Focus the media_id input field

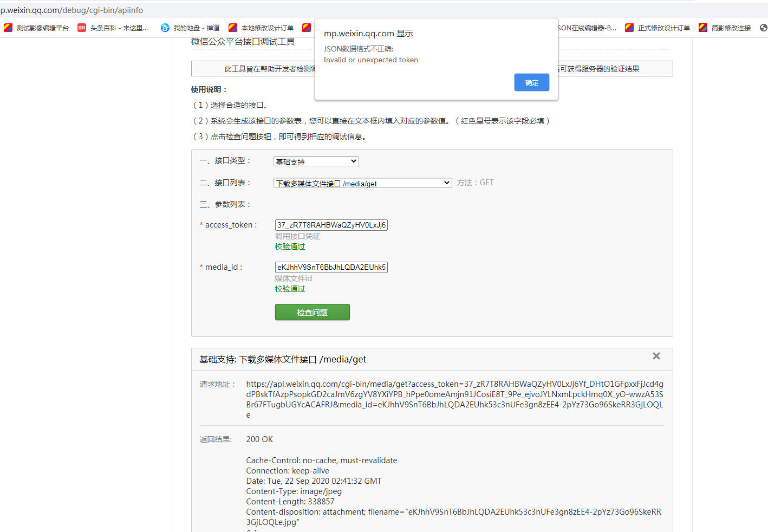(x=331, y=267)
